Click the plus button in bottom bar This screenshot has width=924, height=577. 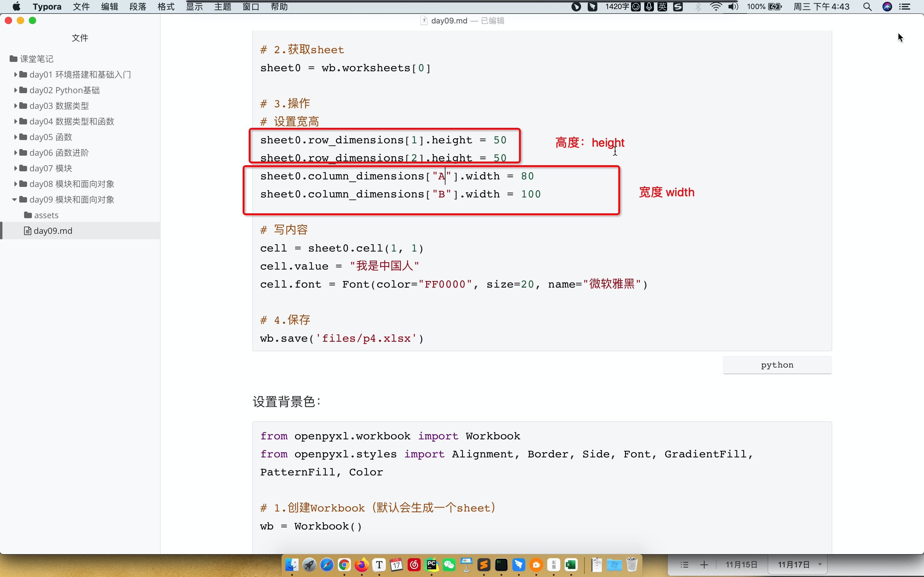(704, 565)
